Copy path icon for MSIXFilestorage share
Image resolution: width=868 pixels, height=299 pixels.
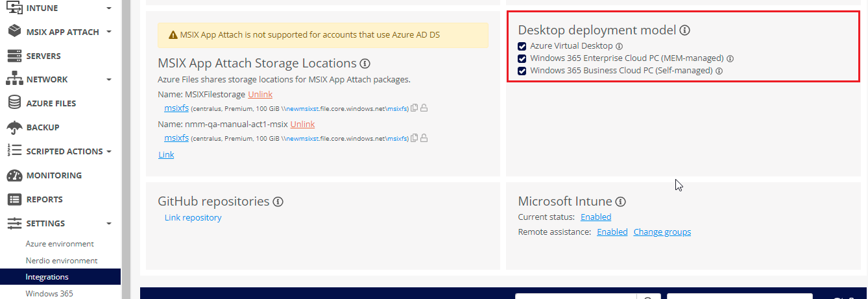pyautogui.click(x=415, y=108)
